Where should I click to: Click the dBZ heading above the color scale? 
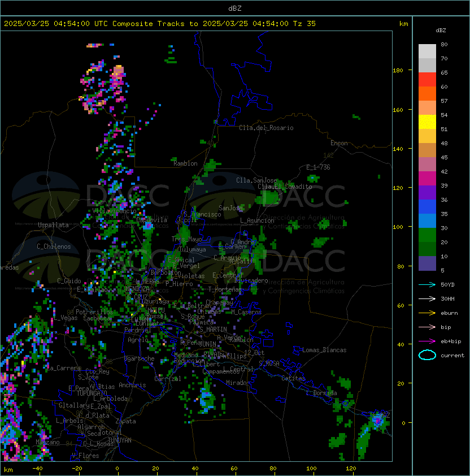[441, 31]
